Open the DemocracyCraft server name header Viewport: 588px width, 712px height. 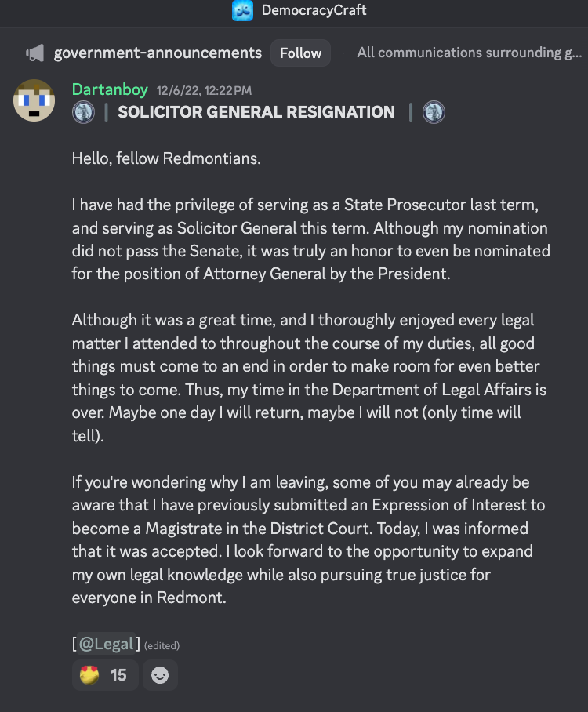314,10
